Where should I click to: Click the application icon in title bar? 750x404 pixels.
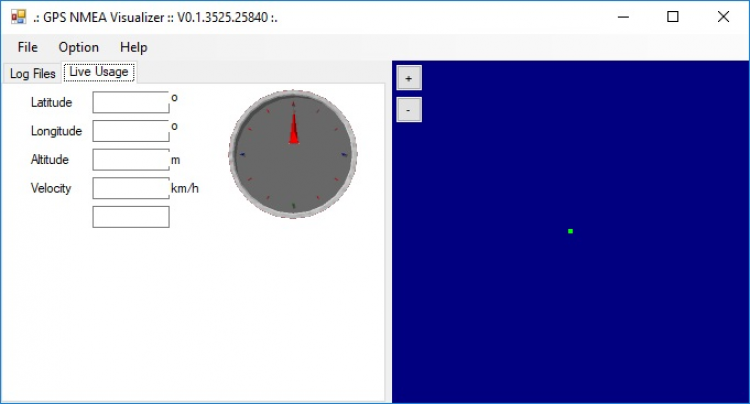pos(17,17)
